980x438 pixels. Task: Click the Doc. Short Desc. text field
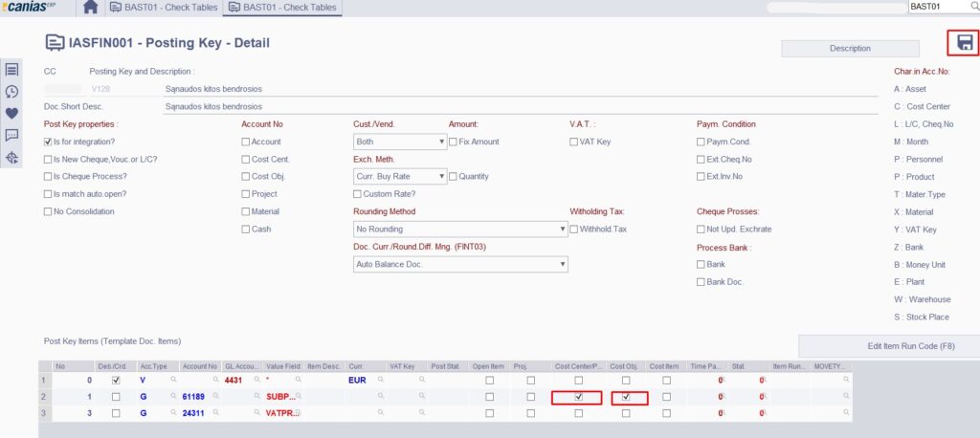click(x=517, y=106)
